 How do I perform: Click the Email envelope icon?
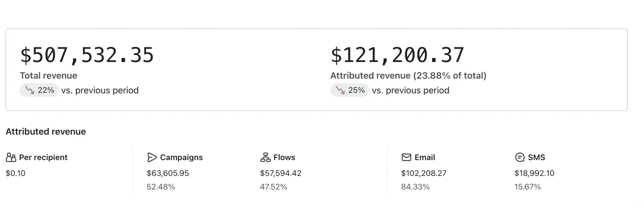tap(406, 157)
